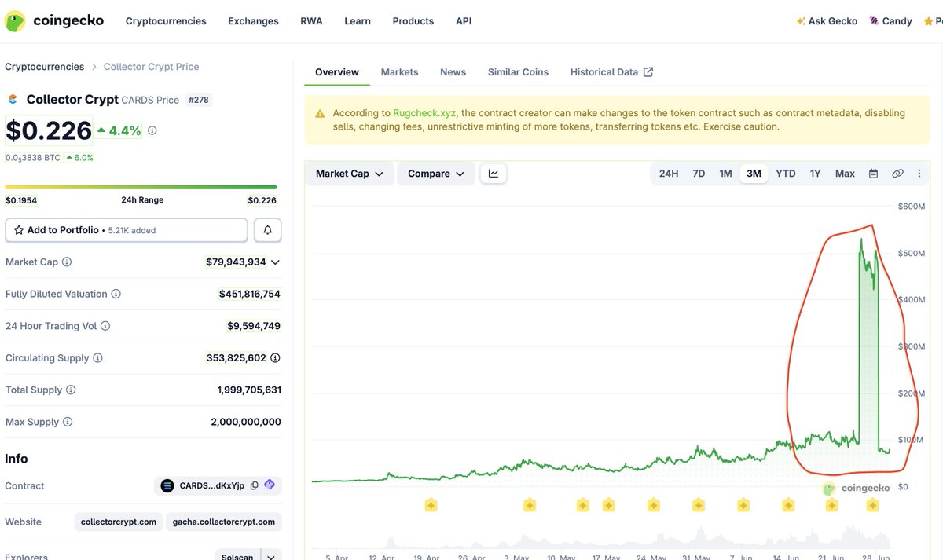Viewport: 943px width, 560px height.
Task: Open the RWA menu
Action: (311, 21)
